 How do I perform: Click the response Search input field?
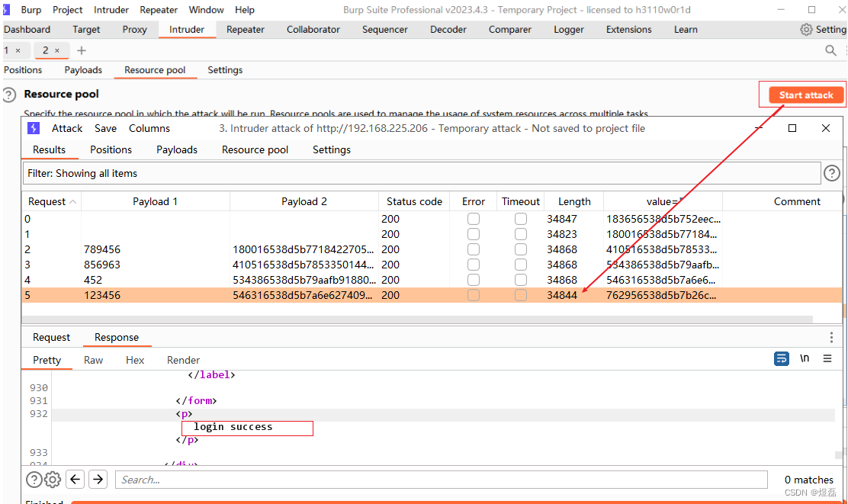tap(442, 480)
